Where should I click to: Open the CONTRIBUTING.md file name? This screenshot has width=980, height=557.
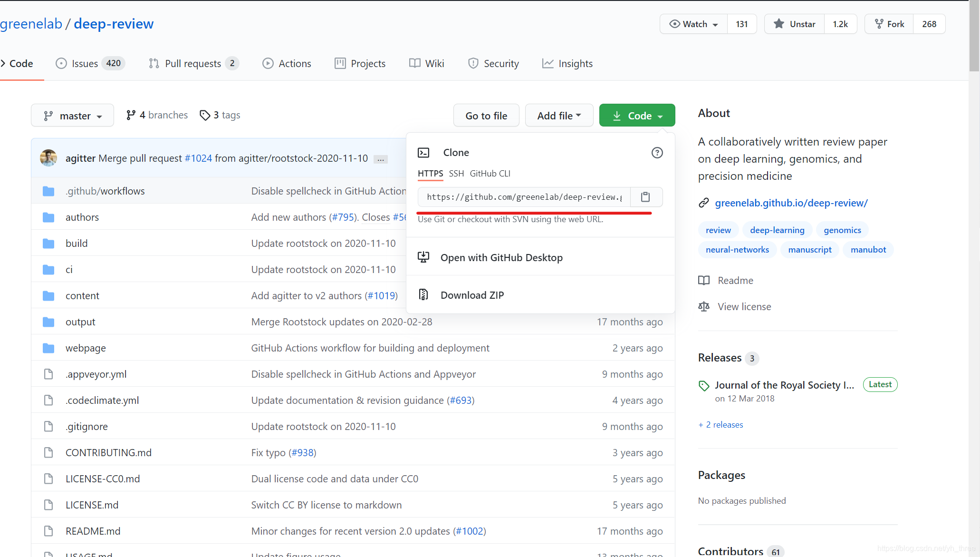pyautogui.click(x=108, y=453)
